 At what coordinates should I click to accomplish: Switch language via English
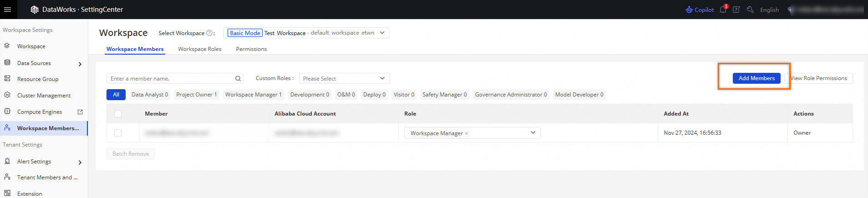[x=769, y=10]
